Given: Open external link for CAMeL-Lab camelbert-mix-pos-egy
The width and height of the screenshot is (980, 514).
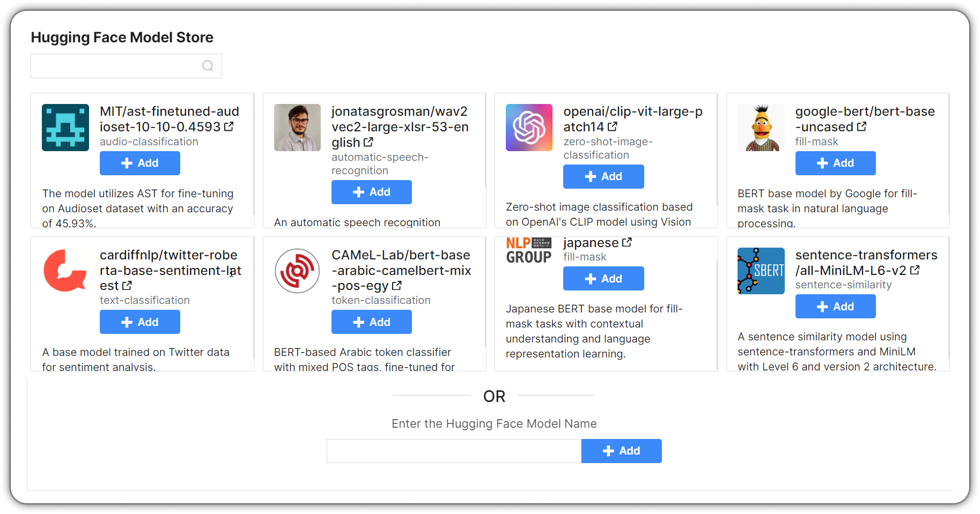Looking at the screenshot, I should click(397, 286).
